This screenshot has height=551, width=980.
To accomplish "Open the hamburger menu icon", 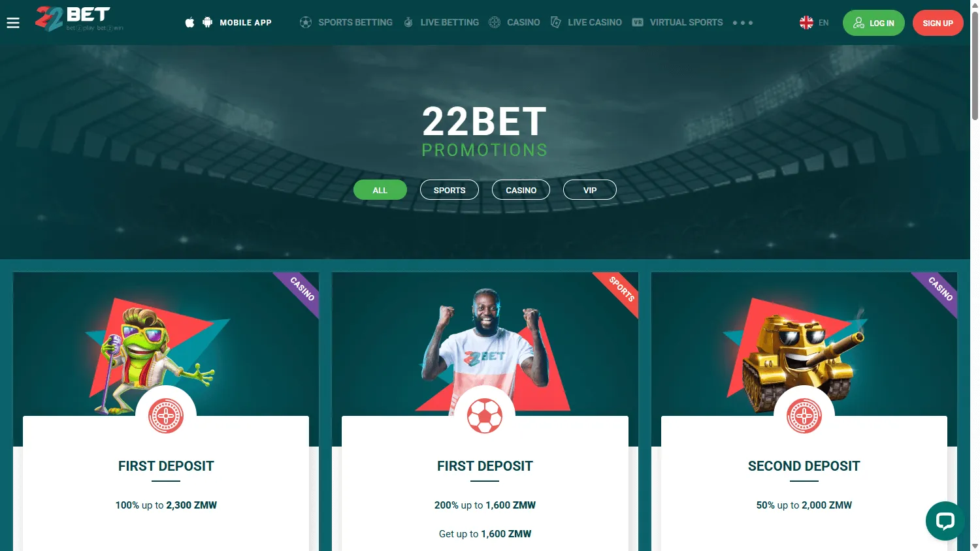I will click(x=13, y=23).
